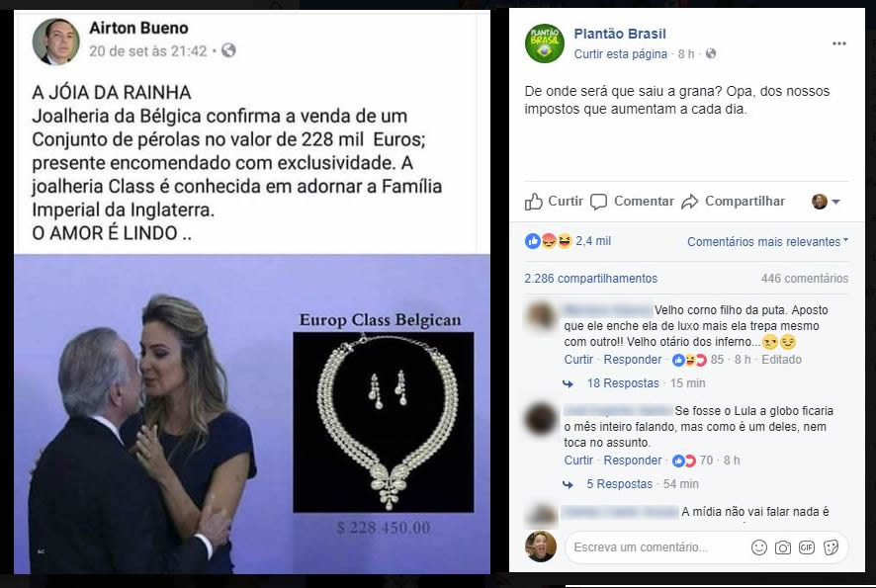Expand the 18 Respostas thread
This screenshot has width=876, height=588.
click(622, 383)
